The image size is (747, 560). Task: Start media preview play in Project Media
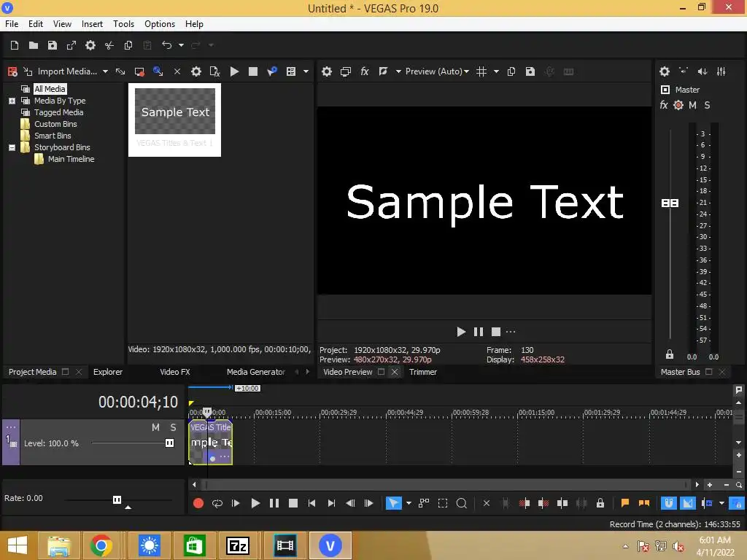click(x=234, y=71)
